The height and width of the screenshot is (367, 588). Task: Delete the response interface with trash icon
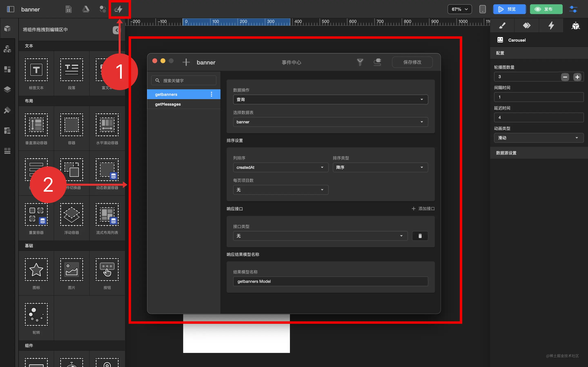(420, 236)
